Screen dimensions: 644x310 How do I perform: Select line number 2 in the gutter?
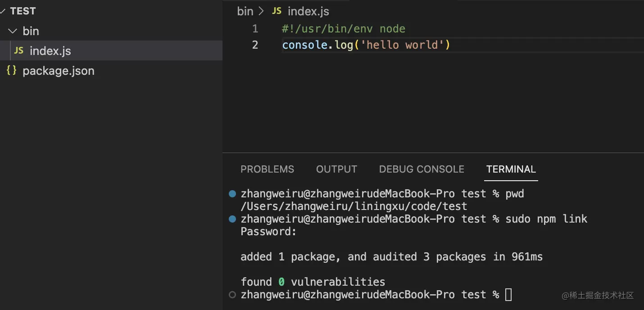pos(255,45)
